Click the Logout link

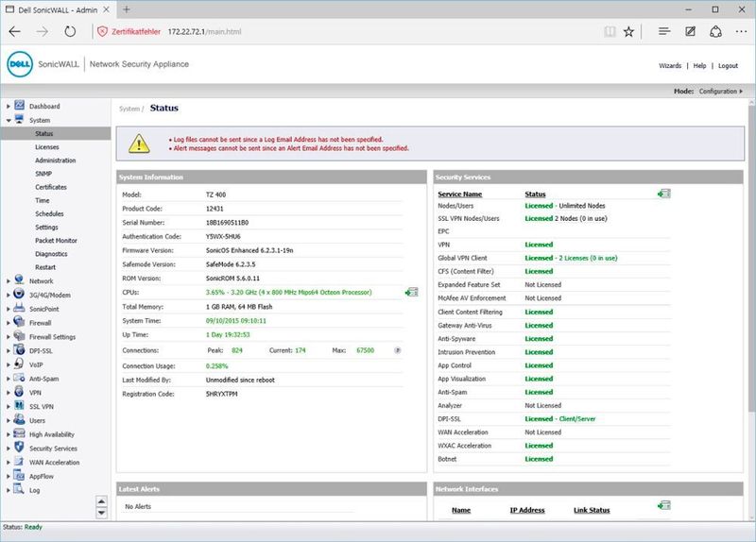coord(728,65)
